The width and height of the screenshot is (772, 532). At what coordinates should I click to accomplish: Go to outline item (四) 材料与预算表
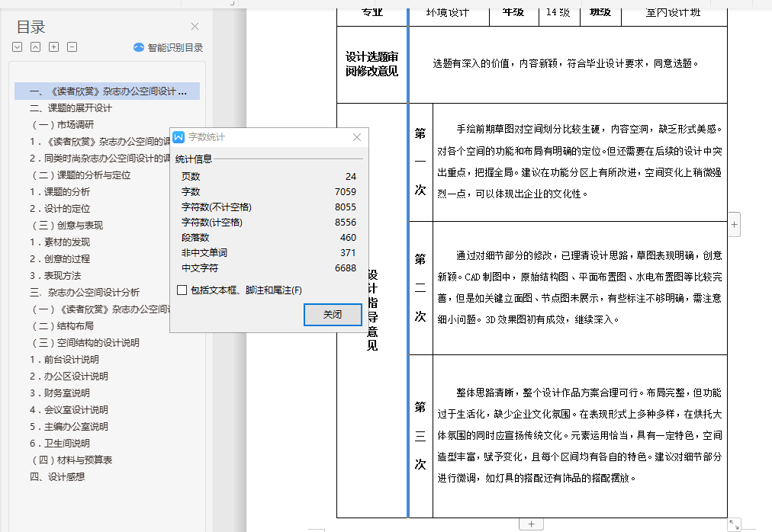[72, 460]
